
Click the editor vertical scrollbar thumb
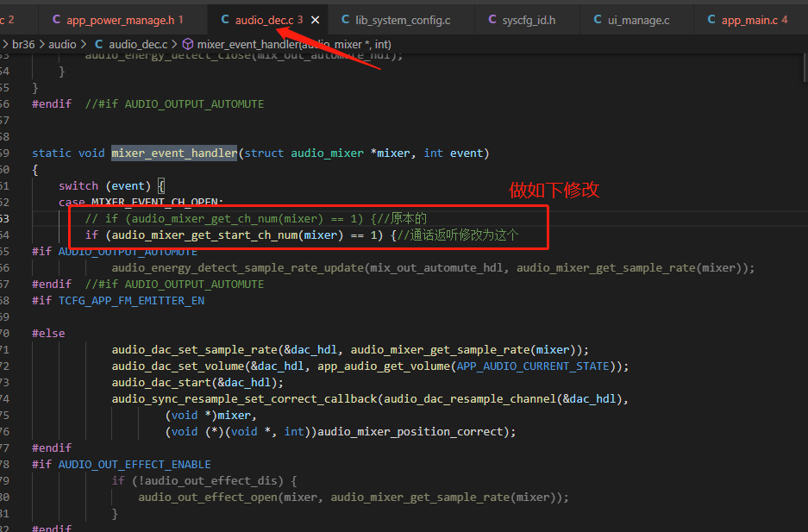(x=805, y=67)
